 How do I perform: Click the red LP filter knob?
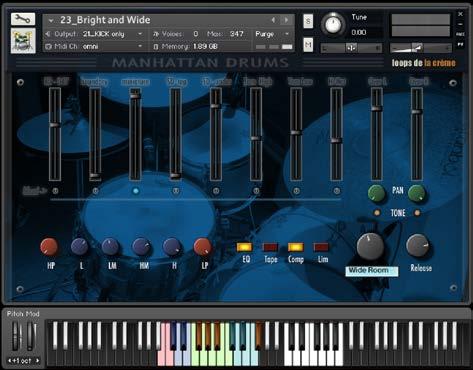coord(202,247)
